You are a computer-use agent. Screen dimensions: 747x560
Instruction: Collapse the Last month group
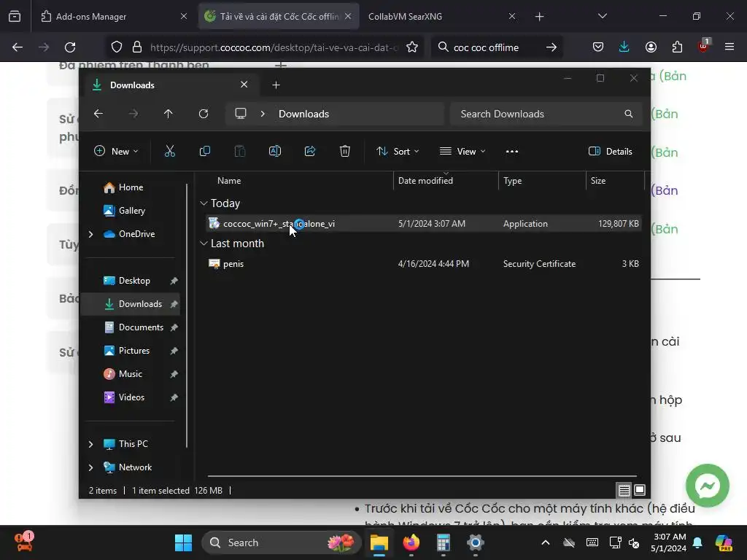pos(204,244)
